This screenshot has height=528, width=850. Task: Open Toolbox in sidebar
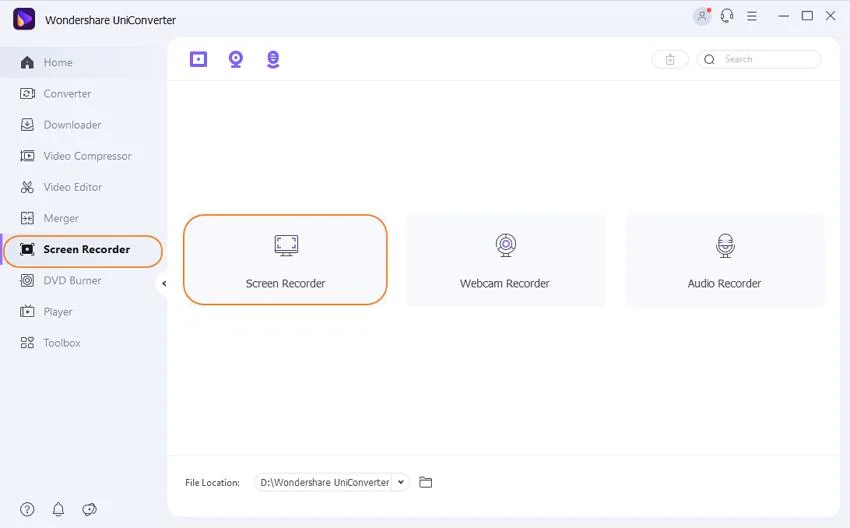click(81, 343)
